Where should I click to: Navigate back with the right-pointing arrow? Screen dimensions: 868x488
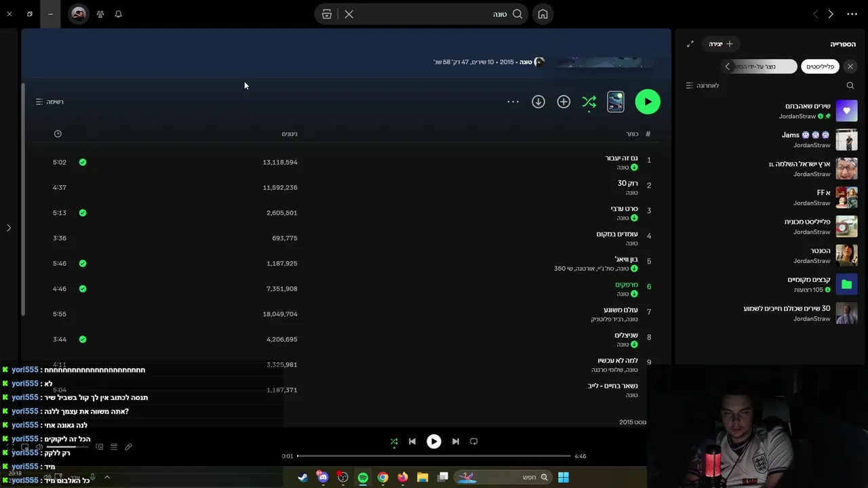pyautogui.click(x=831, y=14)
